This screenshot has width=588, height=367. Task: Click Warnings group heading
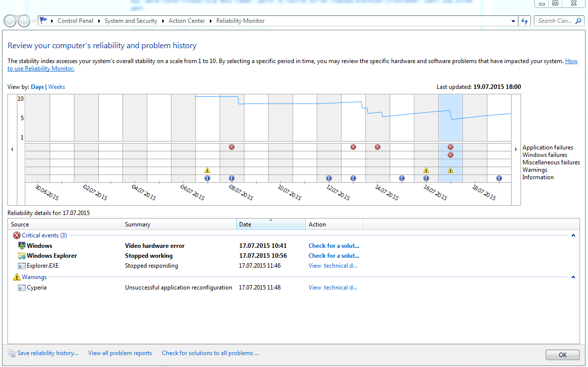click(x=34, y=277)
